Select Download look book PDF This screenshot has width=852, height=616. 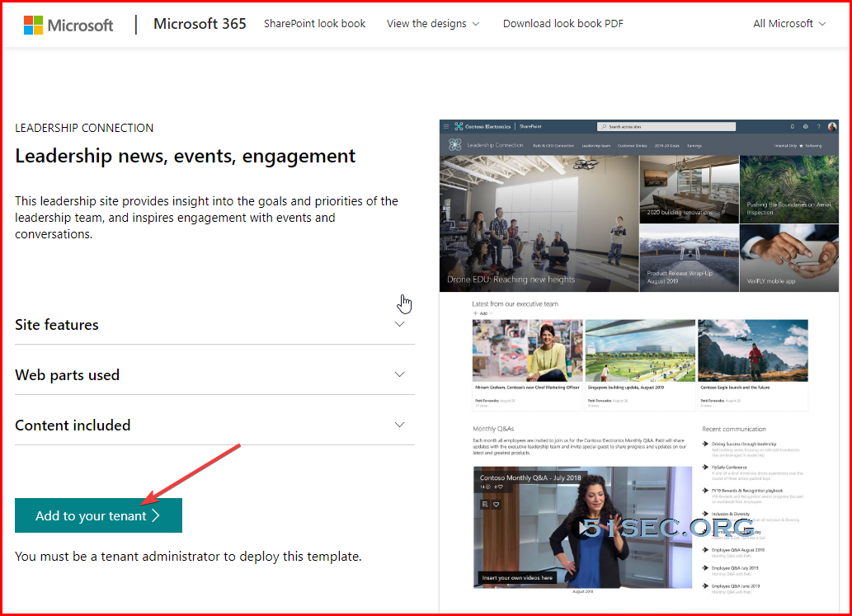click(563, 23)
